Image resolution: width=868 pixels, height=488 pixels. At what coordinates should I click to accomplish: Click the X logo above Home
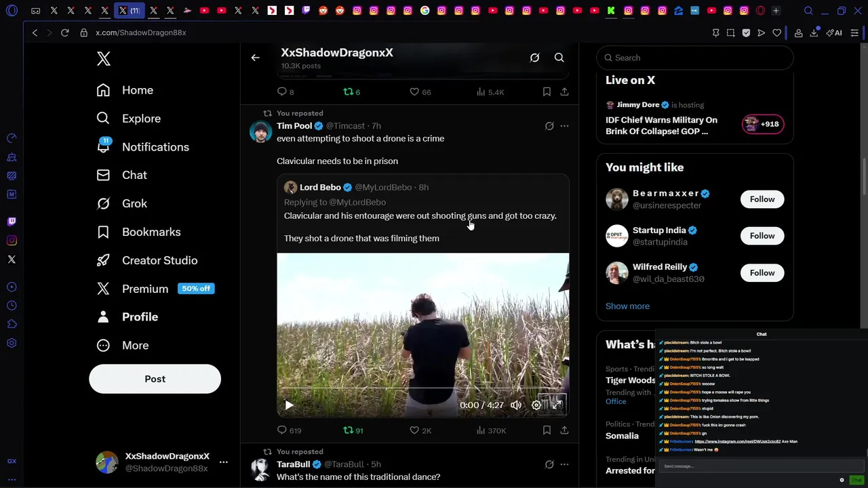click(104, 59)
